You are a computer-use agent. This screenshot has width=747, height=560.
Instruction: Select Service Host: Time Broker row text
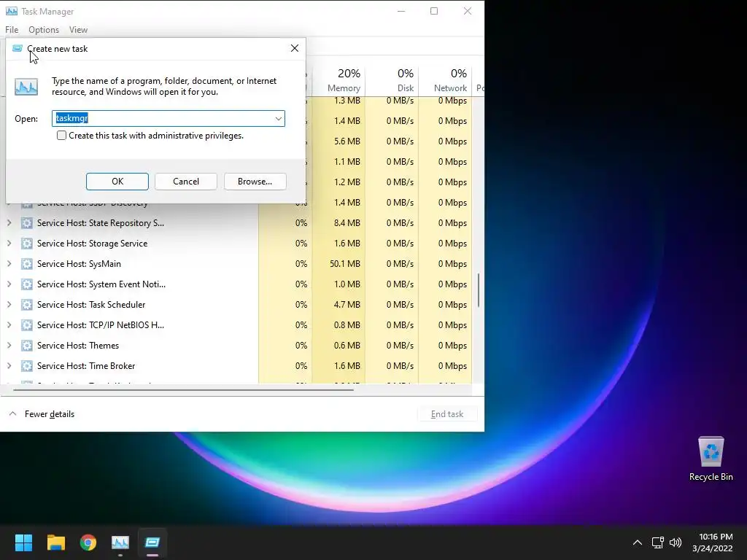click(86, 366)
